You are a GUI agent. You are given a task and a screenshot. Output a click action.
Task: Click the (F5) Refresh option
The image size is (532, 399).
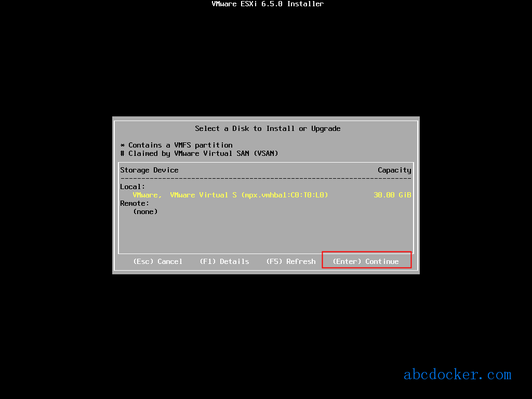(291, 261)
